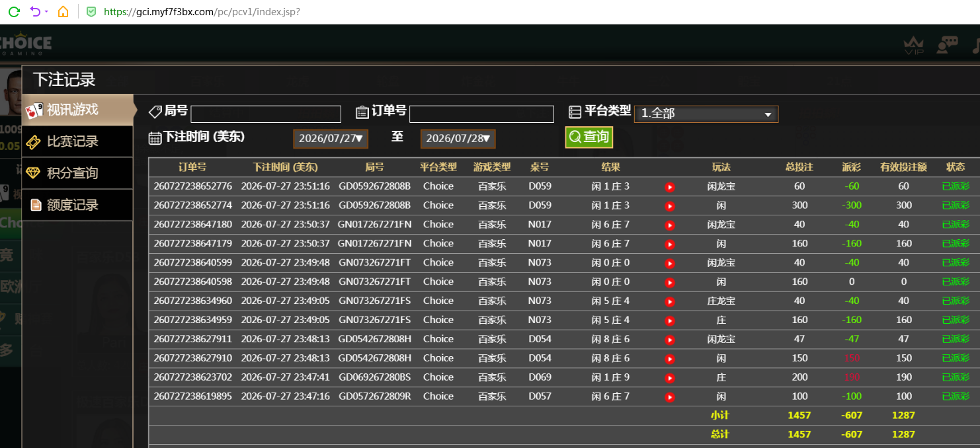Click the green security shield icon
This screenshot has width=980, height=448.
91,11
